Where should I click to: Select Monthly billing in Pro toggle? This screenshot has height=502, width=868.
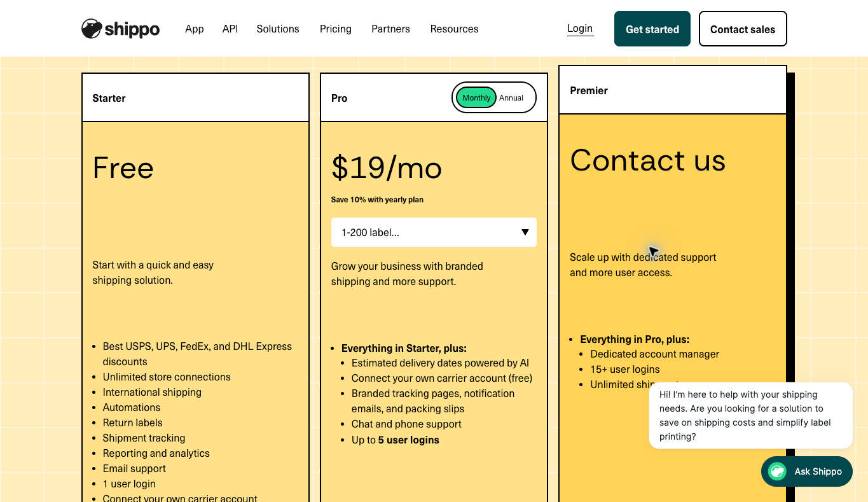[476, 98]
